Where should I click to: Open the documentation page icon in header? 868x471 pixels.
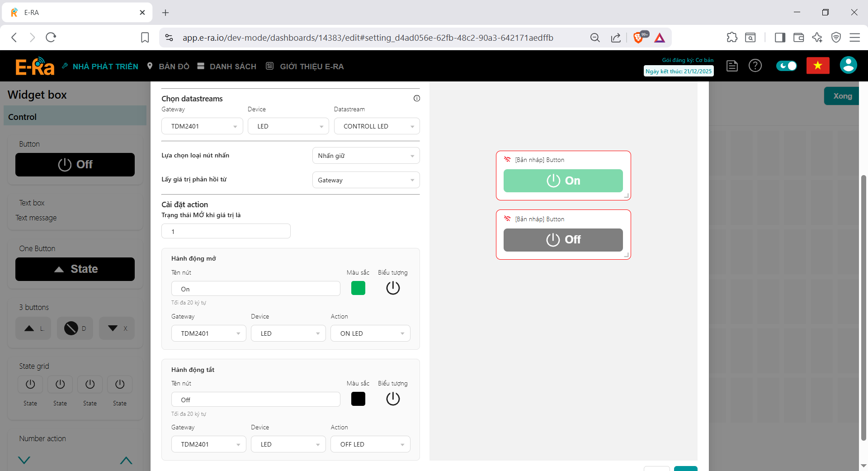[732, 66]
